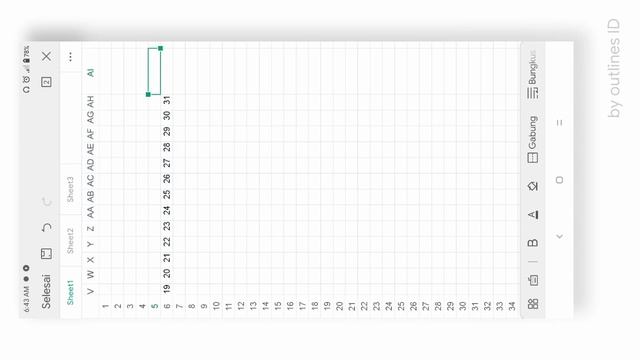
Task: Open the tools grid icon in bottom toolbar
Action: point(533,304)
